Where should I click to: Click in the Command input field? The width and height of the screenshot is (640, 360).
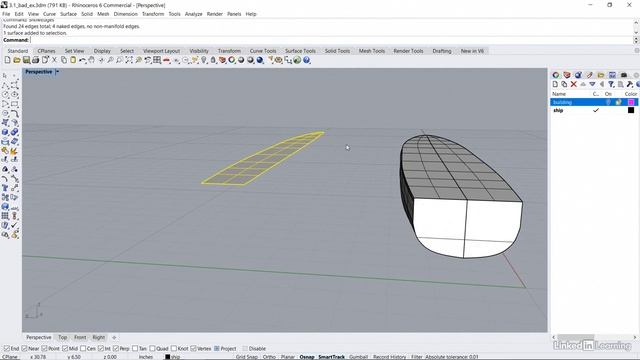pos(331,40)
